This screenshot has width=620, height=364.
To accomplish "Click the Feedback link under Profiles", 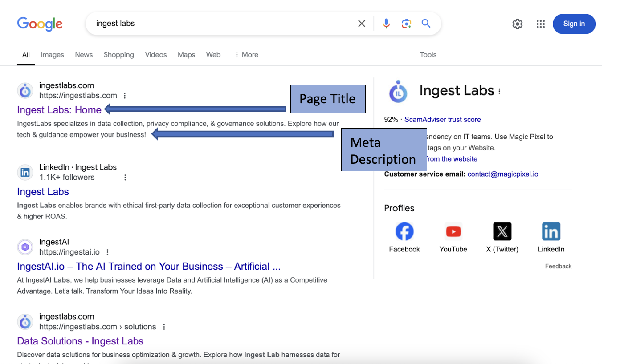I will (558, 267).
